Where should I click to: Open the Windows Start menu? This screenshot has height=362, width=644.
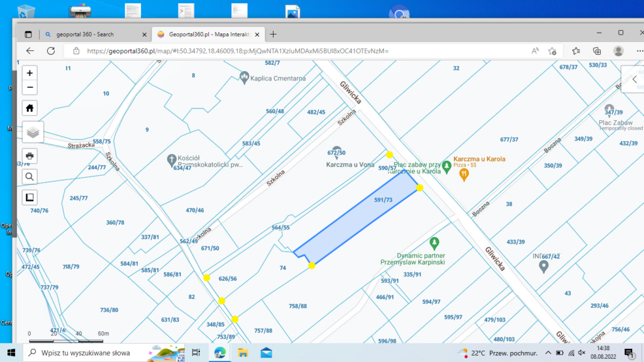(x=11, y=353)
